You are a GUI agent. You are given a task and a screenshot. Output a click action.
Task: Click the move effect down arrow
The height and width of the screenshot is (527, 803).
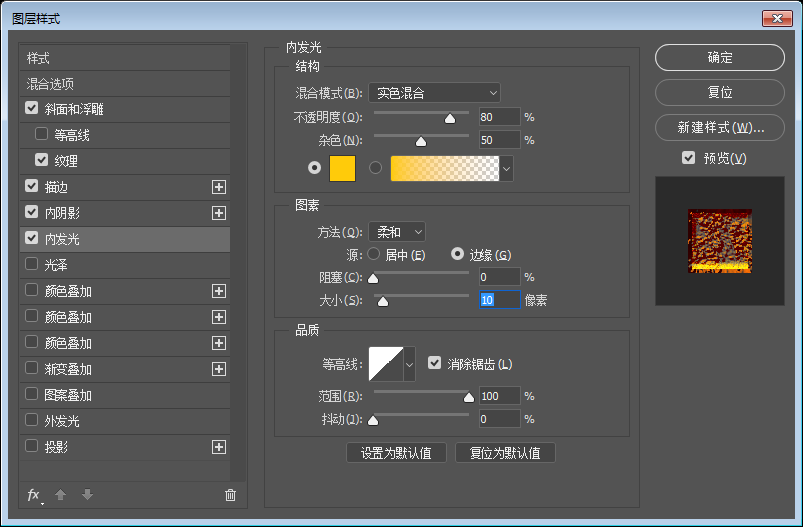(x=87, y=495)
